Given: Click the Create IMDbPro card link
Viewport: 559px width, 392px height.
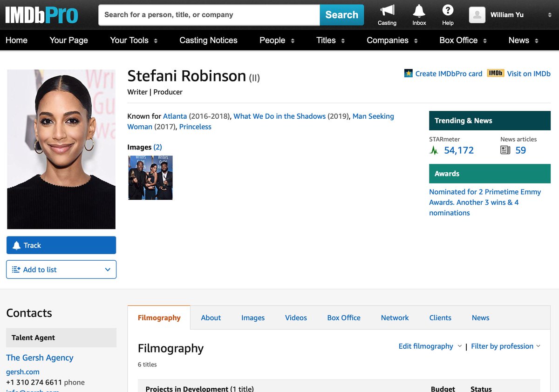Looking at the screenshot, I should (x=449, y=73).
